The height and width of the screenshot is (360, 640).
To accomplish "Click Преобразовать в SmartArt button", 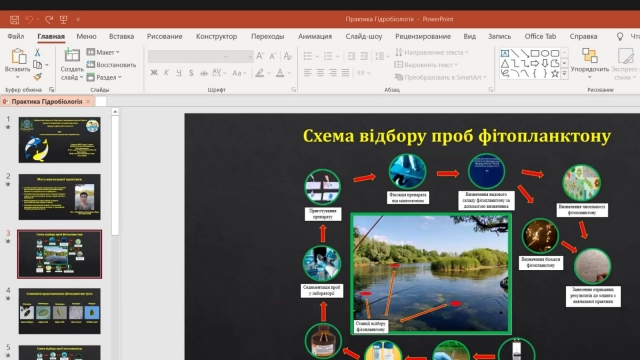I will pos(441,77).
